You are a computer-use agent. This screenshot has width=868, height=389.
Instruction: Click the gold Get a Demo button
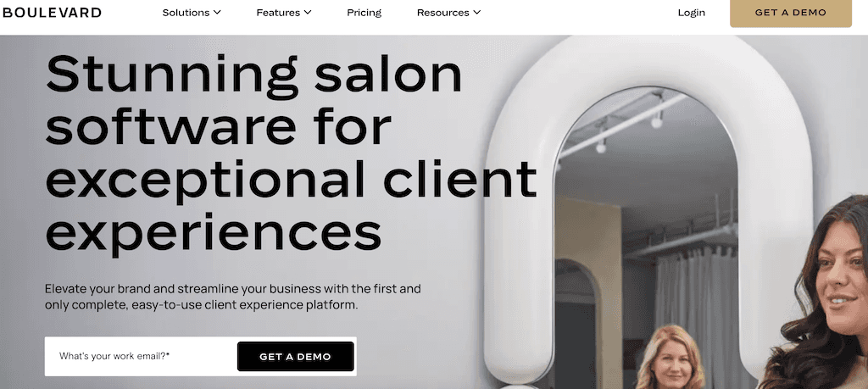791,13
